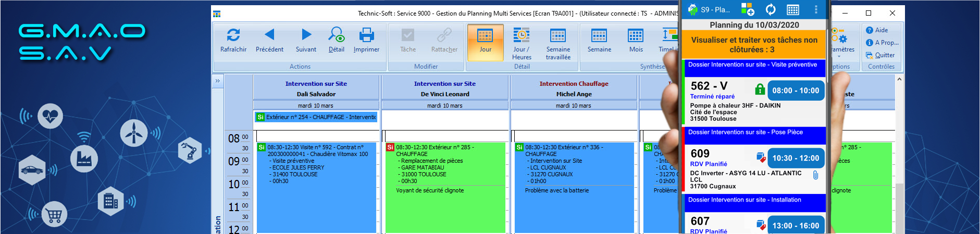Advance to next day with Suivant

click(x=306, y=40)
